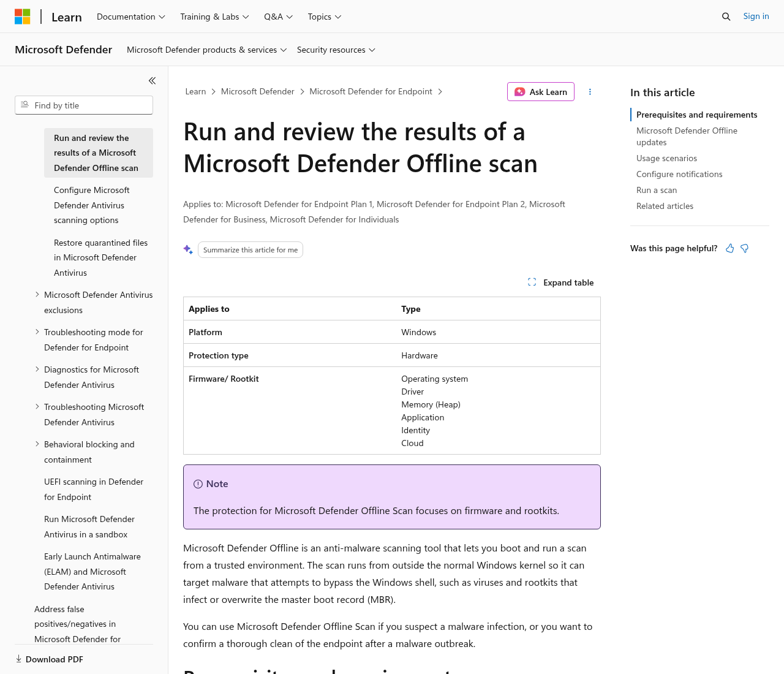
Task: Jump to Usage scenarios section
Action: click(666, 158)
